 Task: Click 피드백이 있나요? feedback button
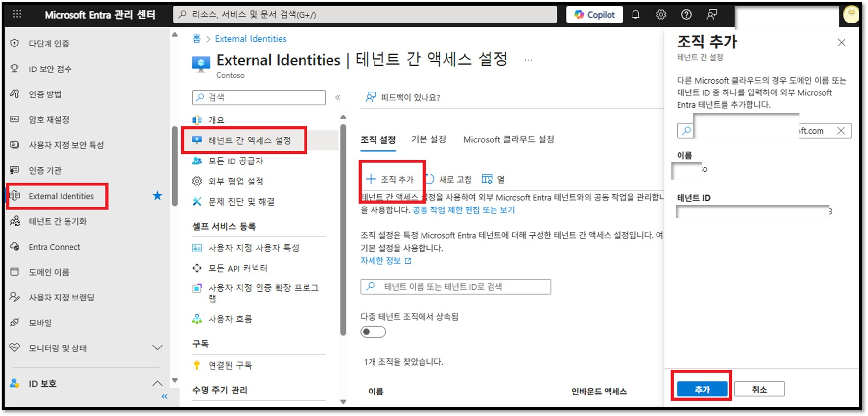(403, 97)
